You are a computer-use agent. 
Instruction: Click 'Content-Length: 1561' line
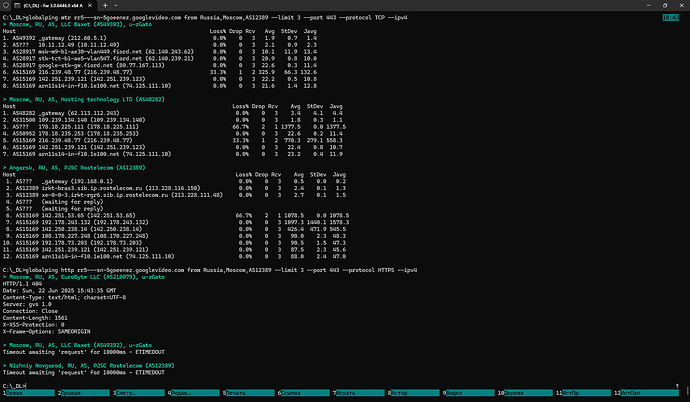click(x=35, y=318)
